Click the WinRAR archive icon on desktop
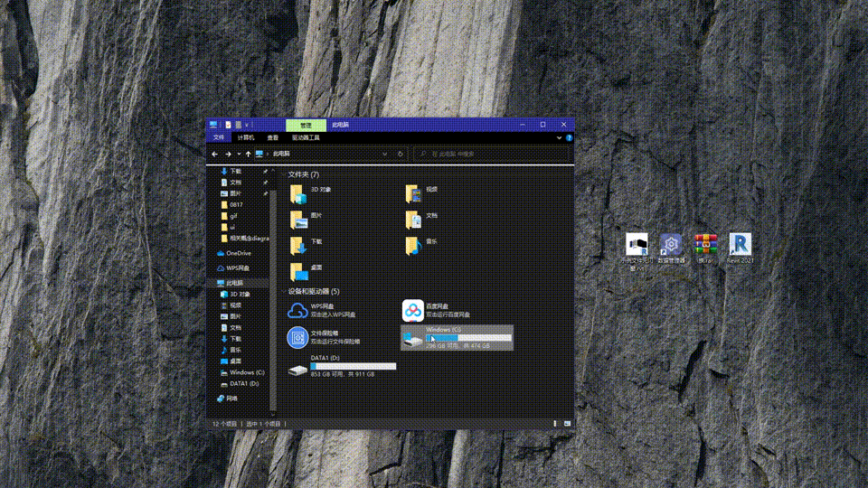The image size is (868, 488). 705,245
